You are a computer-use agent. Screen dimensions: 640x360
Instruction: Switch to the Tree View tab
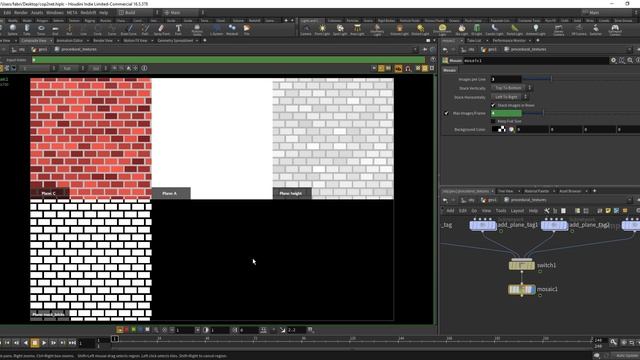pyautogui.click(x=505, y=191)
